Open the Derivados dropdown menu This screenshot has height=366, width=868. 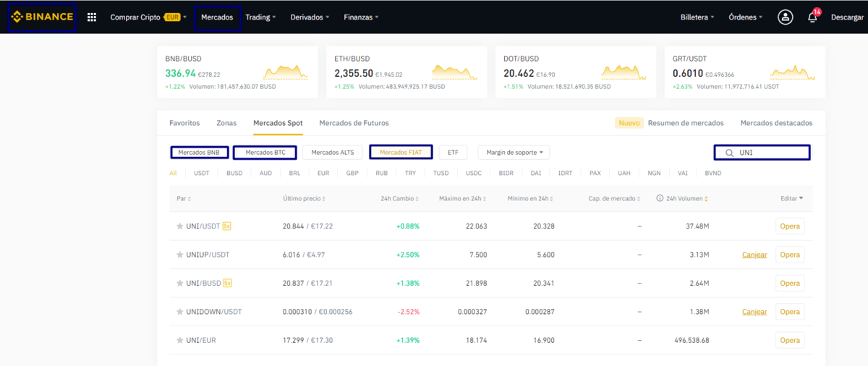coord(310,17)
